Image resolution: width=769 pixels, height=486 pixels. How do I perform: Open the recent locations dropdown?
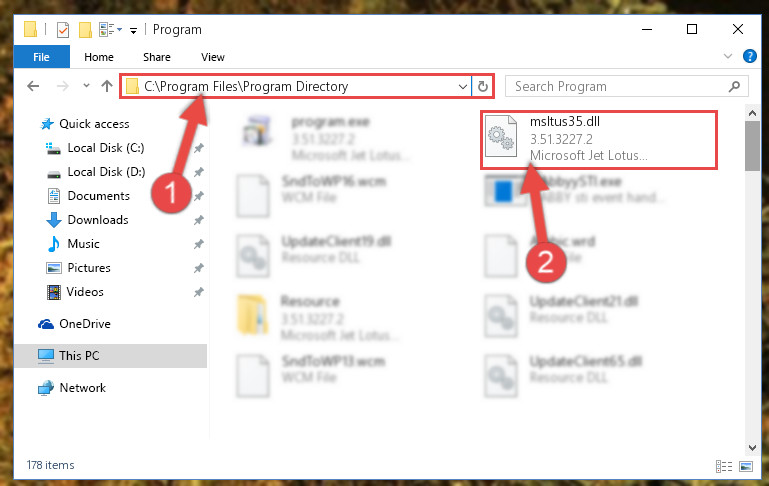pyautogui.click(x=86, y=86)
